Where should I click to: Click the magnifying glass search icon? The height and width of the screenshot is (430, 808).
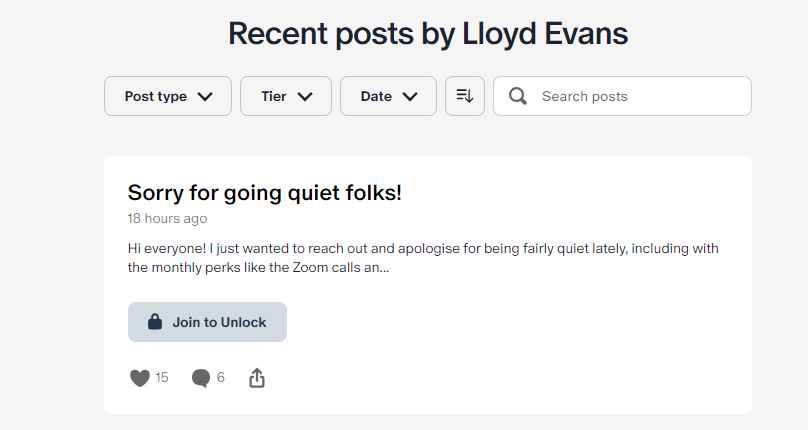pyautogui.click(x=517, y=96)
